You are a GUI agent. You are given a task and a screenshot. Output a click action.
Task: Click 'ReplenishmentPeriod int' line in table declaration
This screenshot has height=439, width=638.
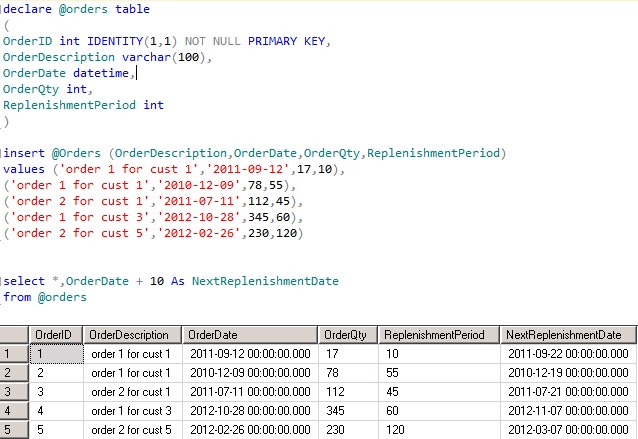(83, 105)
